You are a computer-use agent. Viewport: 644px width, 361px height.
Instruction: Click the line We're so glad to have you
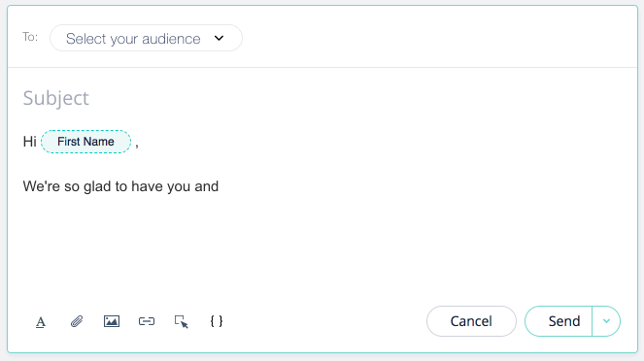(x=120, y=186)
